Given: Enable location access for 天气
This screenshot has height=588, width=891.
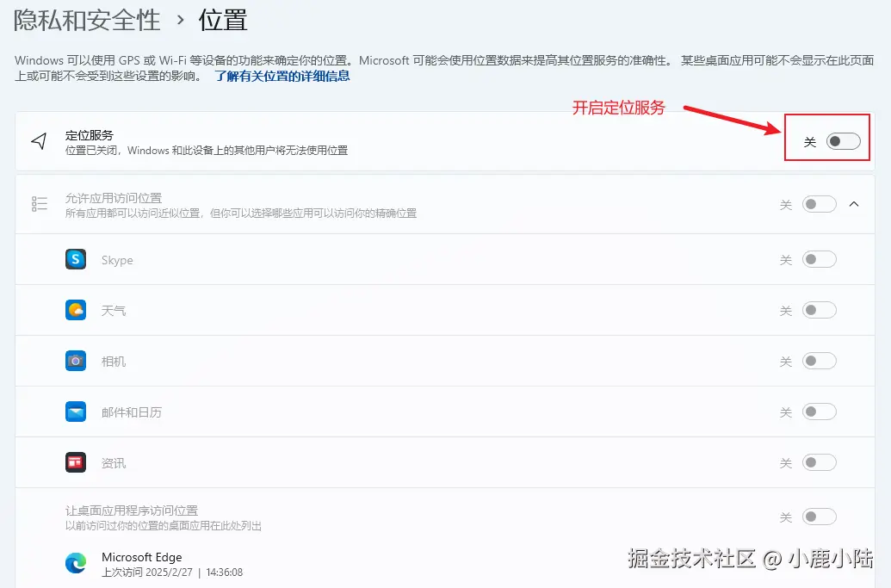Looking at the screenshot, I should click(x=819, y=310).
